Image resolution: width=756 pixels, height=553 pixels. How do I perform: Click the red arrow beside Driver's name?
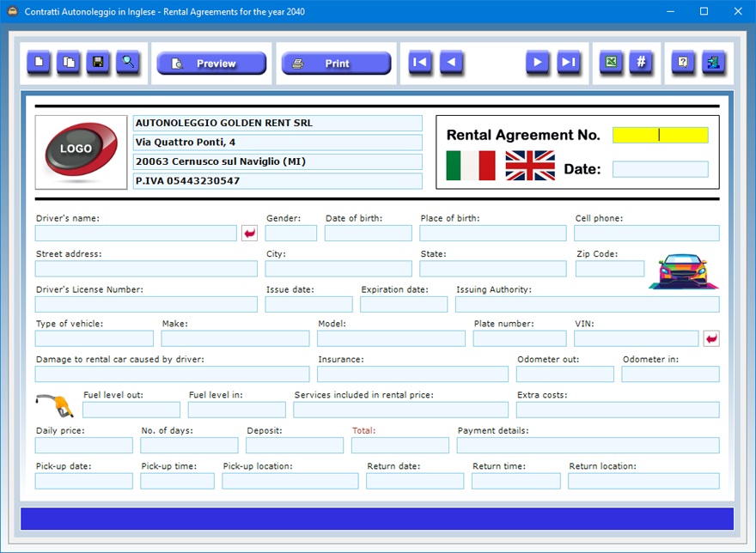[249, 234]
